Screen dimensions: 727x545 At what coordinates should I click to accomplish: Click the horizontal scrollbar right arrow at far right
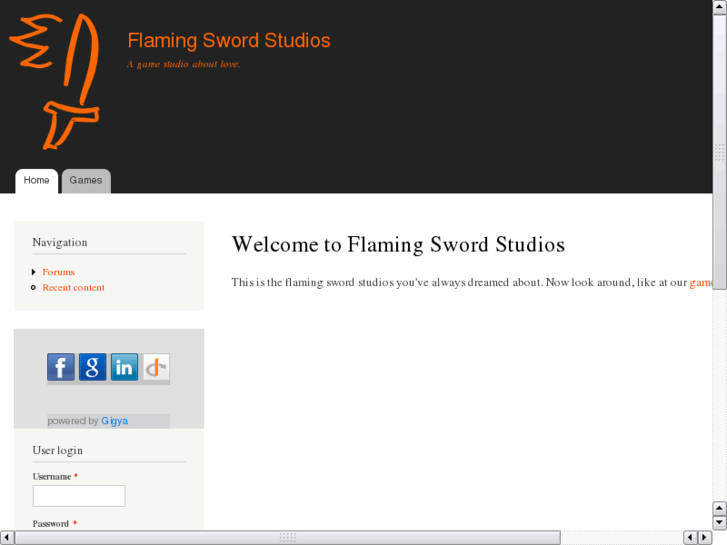coord(704,538)
